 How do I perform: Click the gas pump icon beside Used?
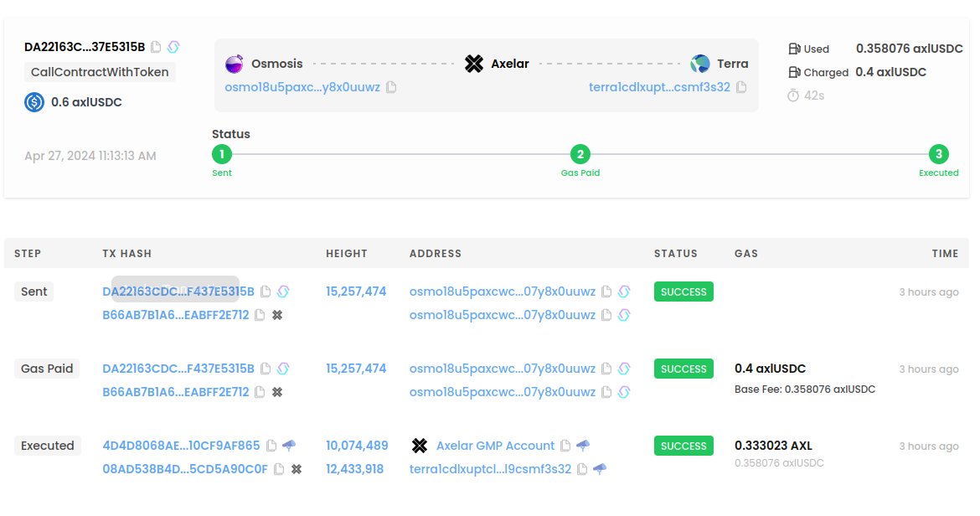(x=794, y=49)
